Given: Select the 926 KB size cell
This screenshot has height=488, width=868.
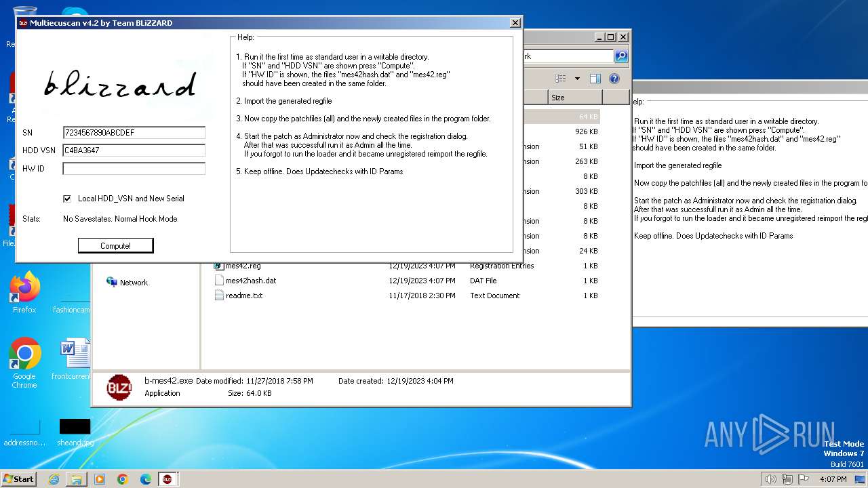Looking at the screenshot, I should pyautogui.click(x=586, y=131).
